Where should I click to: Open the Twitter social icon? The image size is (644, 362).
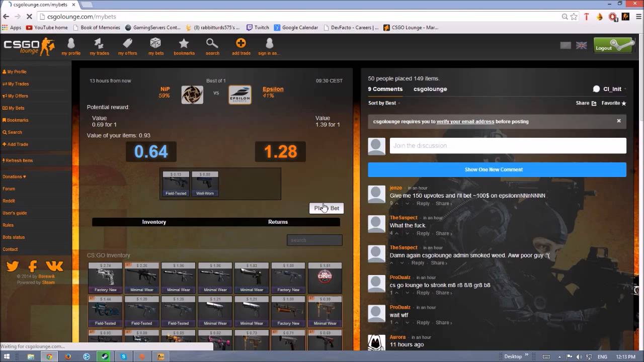pyautogui.click(x=13, y=266)
